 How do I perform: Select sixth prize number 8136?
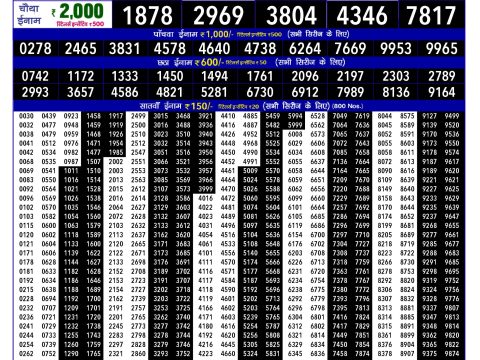pyautogui.click(x=396, y=92)
